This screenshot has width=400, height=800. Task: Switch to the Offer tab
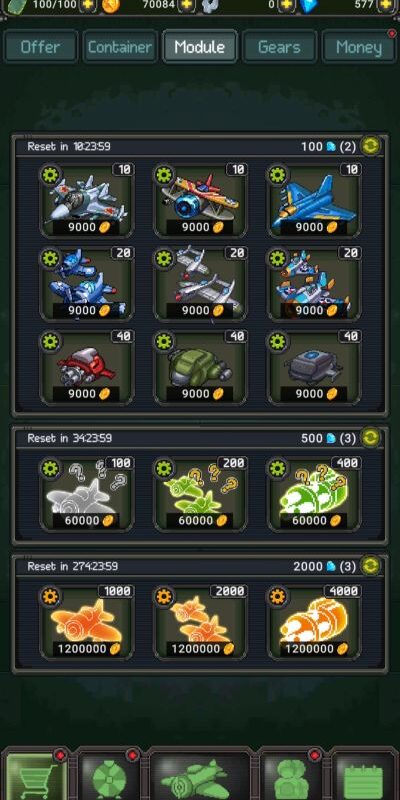(41, 47)
